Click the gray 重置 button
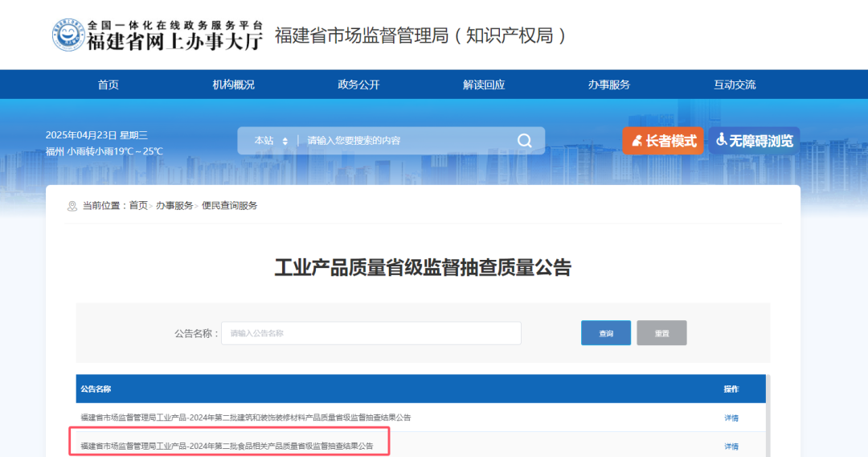The width and height of the screenshot is (868, 457). click(x=661, y=333)
